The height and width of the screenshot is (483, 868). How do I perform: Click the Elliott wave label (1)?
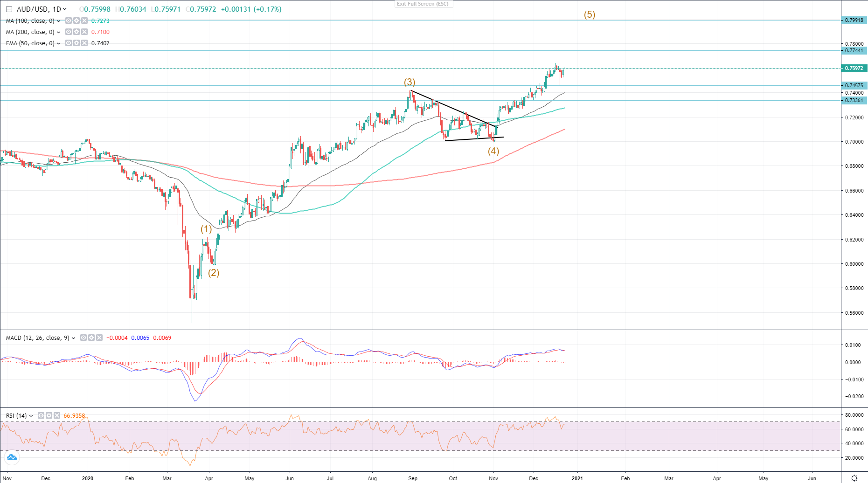(x=206, y=229)
